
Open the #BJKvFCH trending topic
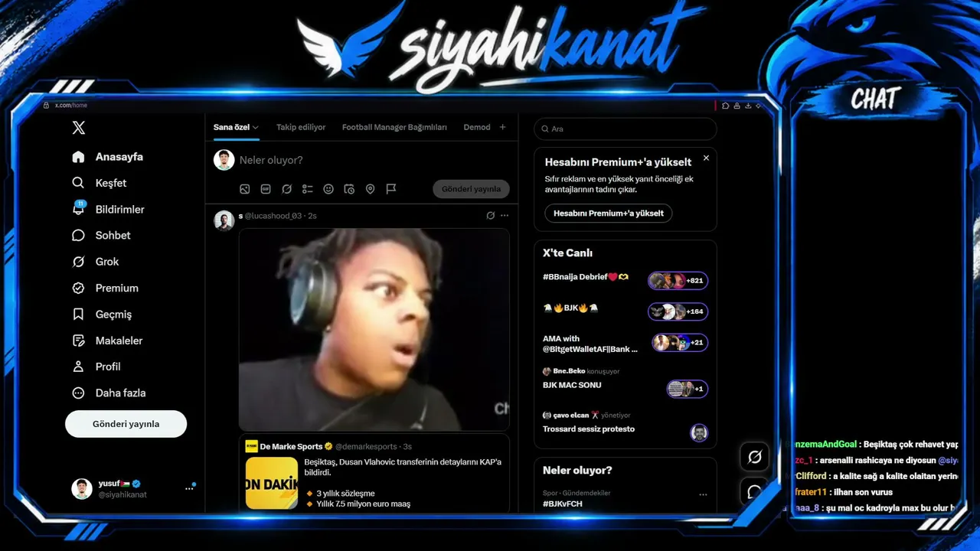(x=563, y=504)
